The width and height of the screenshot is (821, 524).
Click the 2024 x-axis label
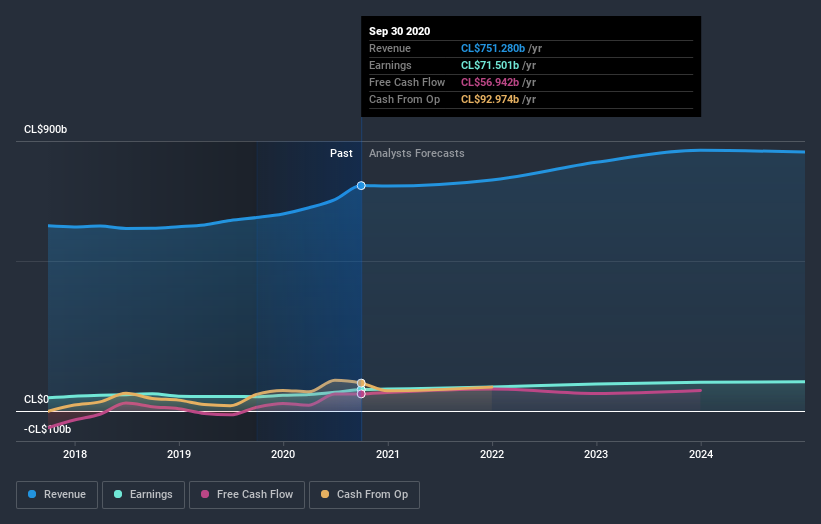(x=701, y=454)
